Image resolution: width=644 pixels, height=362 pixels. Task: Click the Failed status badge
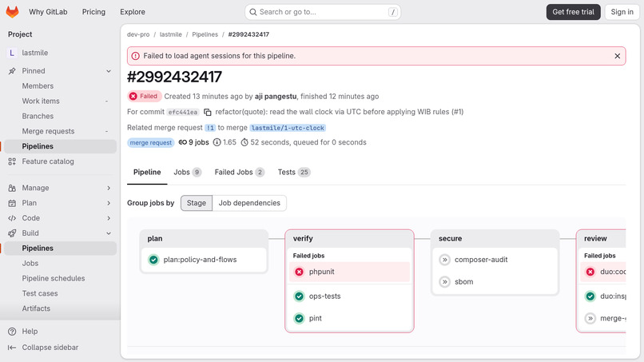pyautogui.click(x=144, y=96)
